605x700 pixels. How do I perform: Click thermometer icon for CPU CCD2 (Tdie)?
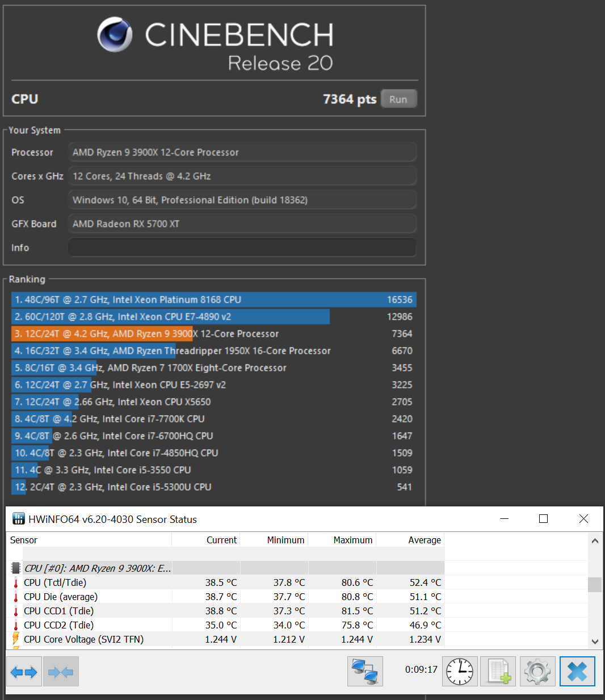(16, 625)
